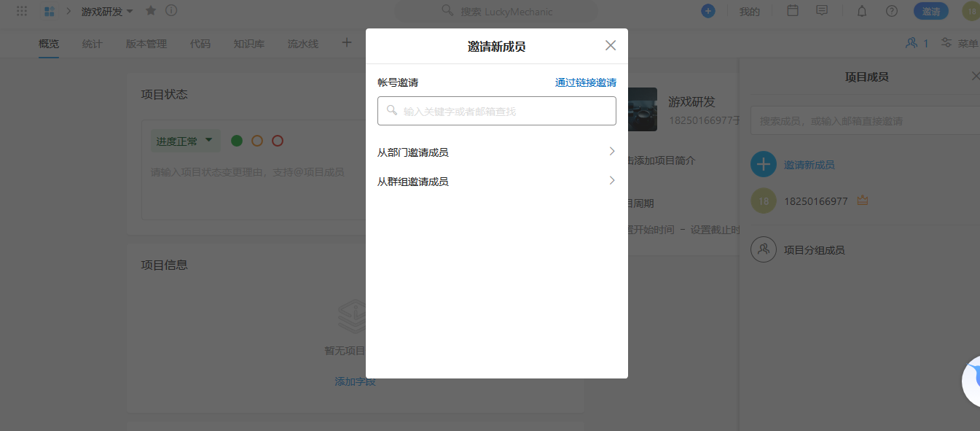The height and width of the screenshot is (431, 980).
Task: Click the 项目分组成员 group icon in members panel
Action: (x=763, y=249)
